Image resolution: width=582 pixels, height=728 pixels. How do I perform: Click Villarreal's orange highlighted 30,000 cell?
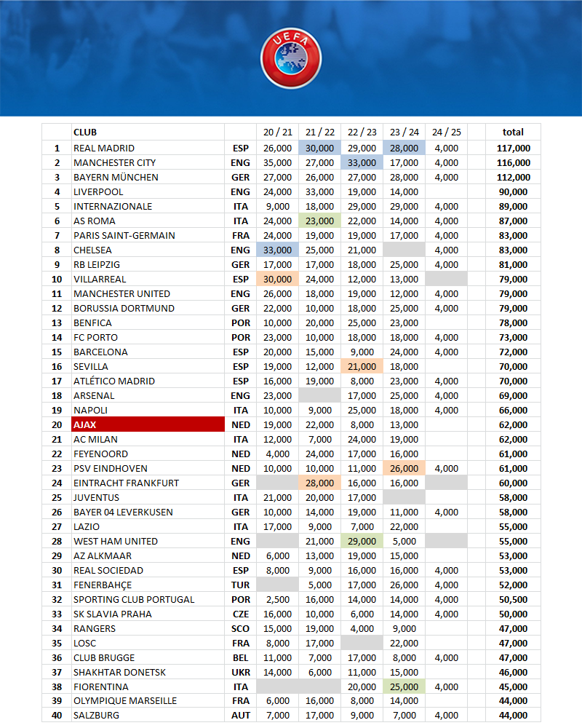coord(277,279)
